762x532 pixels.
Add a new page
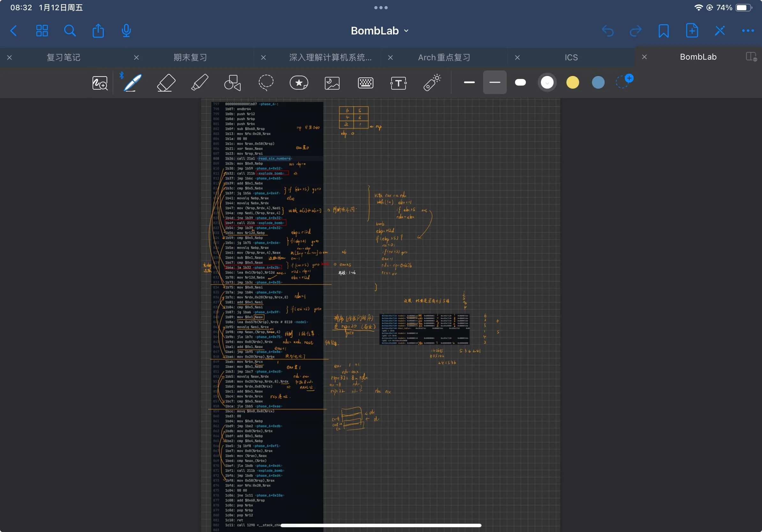pyautogui.click(x=692, y=31)
